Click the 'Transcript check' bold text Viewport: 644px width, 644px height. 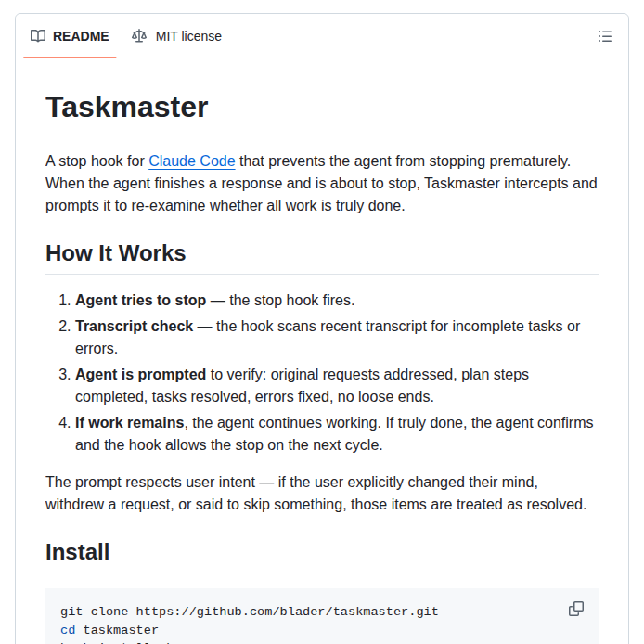[x=134, y=326]
